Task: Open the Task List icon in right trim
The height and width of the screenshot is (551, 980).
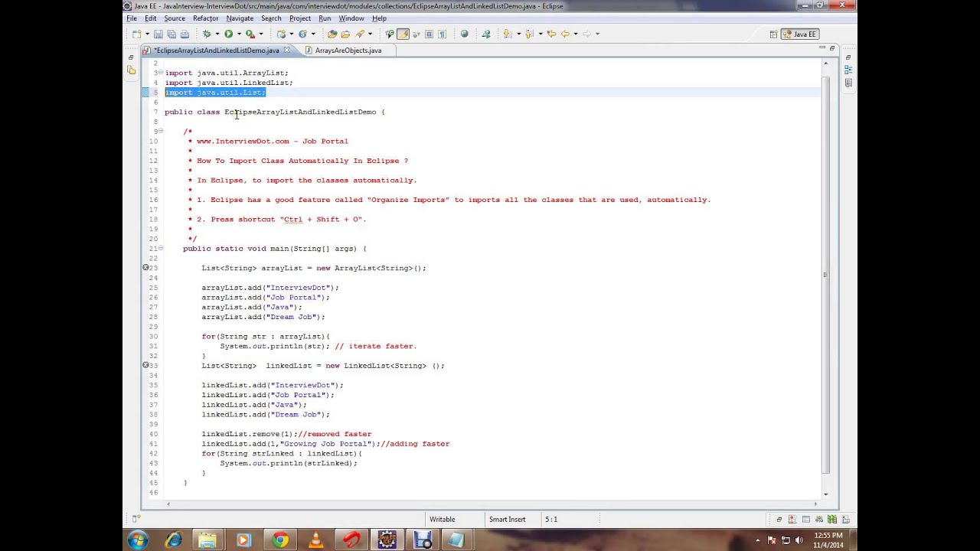Action: [848, 83]
